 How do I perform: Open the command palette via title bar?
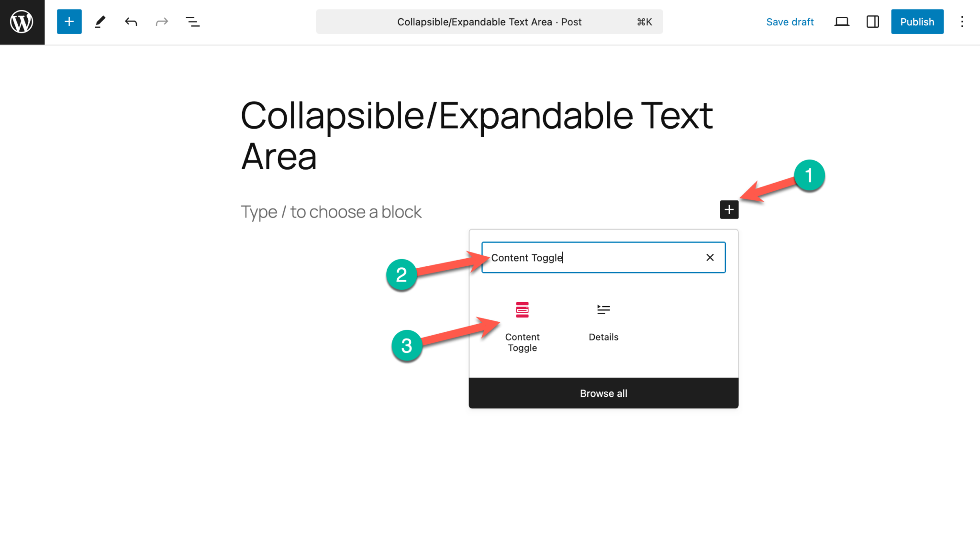tap(489, 22)
